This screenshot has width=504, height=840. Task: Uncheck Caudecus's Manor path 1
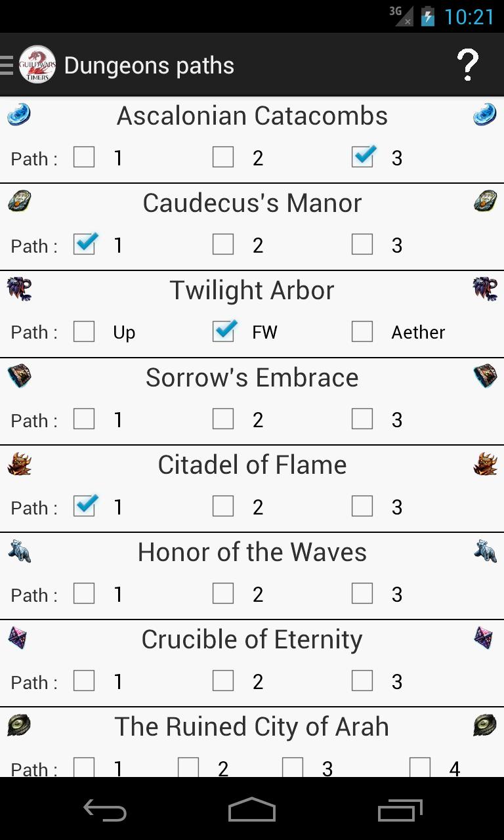(x=84, y=244)
